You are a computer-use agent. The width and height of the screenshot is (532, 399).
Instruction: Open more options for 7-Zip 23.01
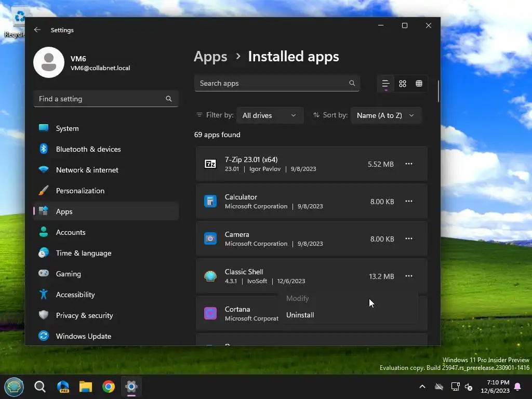(x=409, y=164)
